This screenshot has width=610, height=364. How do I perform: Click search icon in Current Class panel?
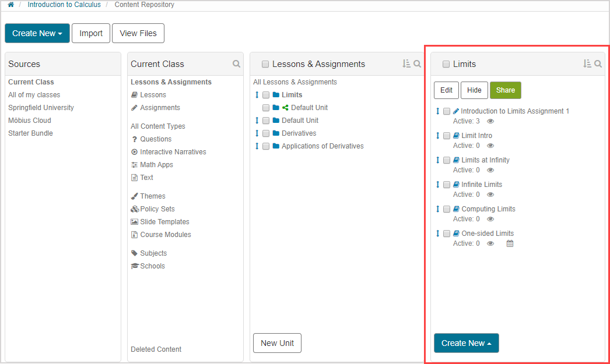point(236,64)
